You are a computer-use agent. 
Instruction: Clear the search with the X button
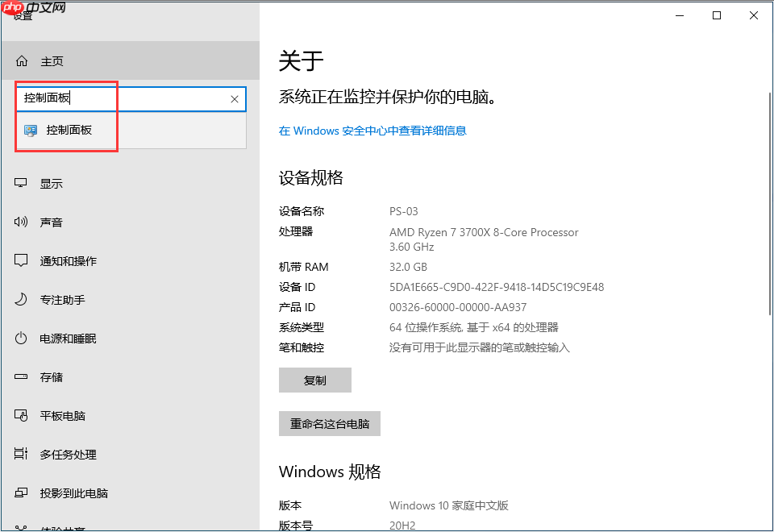pos(234,98)
